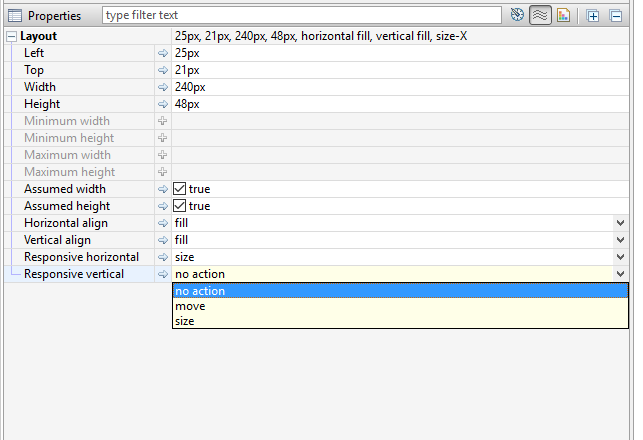Viewport: 643px width, 440px height.
Task: Click the arrow icon beside Responsive horizontal
Action: tap(163, 257)
